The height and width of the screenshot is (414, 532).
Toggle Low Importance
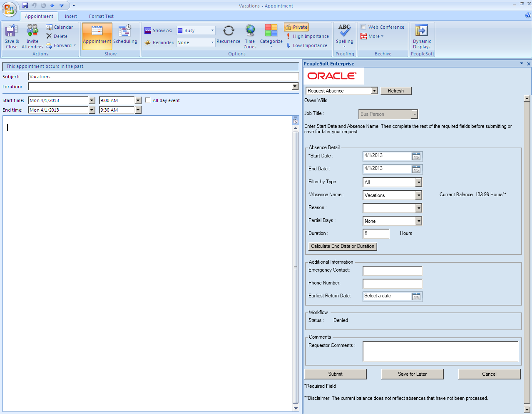(307, 45)
